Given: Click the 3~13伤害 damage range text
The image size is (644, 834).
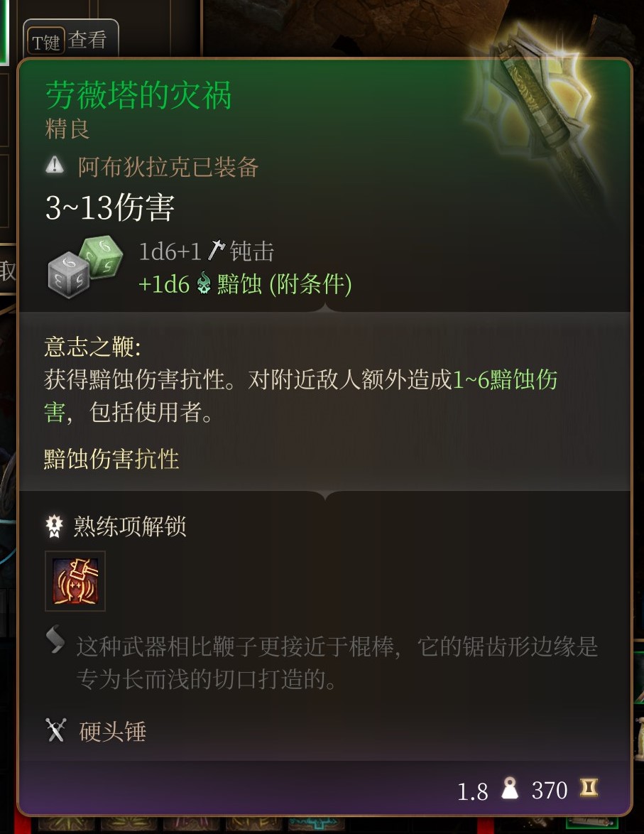Looking at the screenshot, I should pos(110,207).
